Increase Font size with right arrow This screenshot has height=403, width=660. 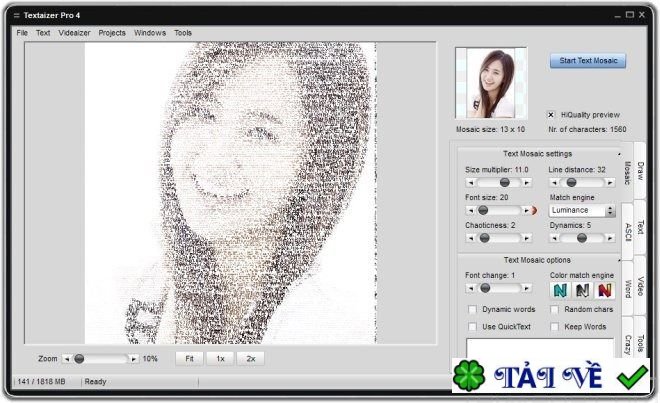[x=526, y=210]
